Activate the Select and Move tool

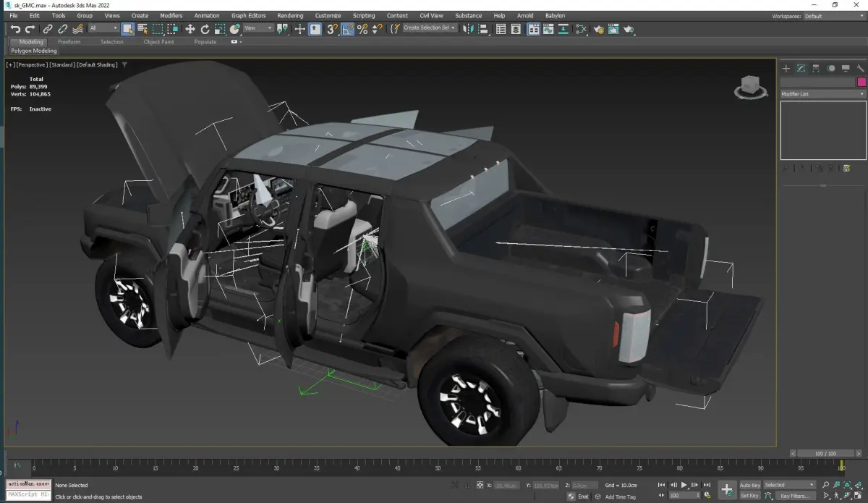coord(190,29)
